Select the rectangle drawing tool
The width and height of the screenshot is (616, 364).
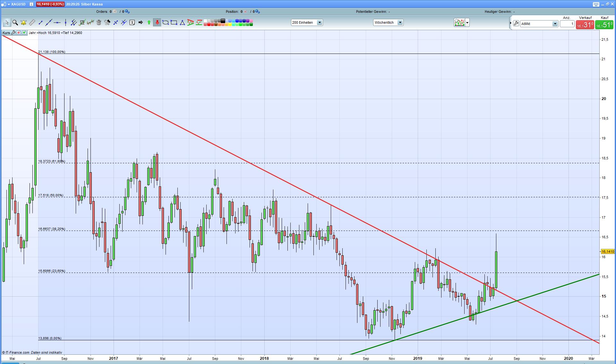click(x=174, y=22)
